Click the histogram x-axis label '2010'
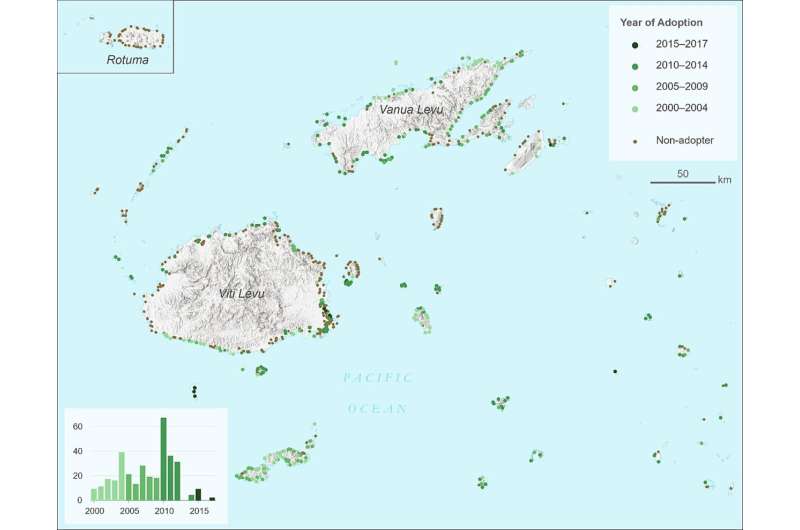Screen dimensions: 800x530 click(x=164, y=511)
